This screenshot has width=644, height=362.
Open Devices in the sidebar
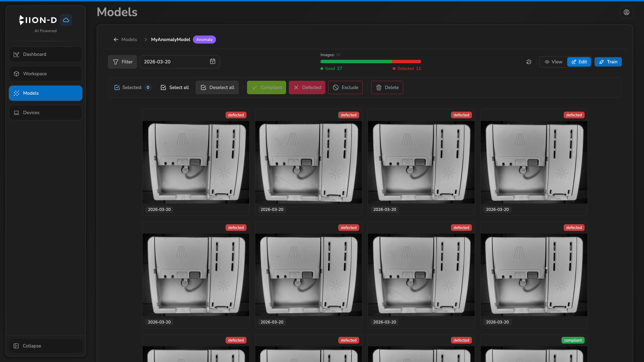(x=45, y=113)
